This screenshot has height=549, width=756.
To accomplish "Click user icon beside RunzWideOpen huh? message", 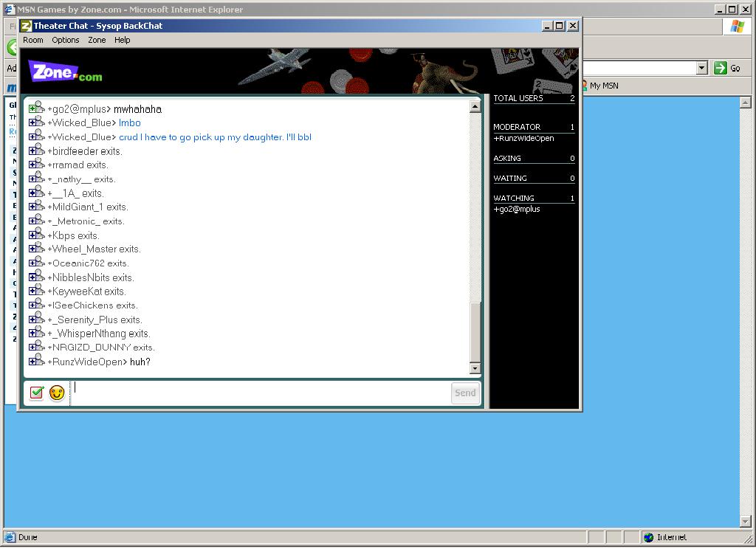I will click(x=37, y=360).
